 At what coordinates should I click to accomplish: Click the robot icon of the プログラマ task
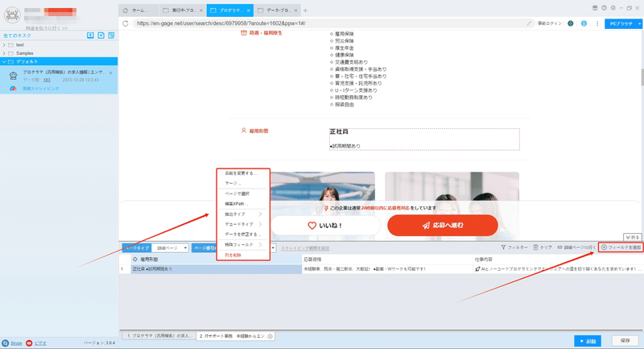14,76
